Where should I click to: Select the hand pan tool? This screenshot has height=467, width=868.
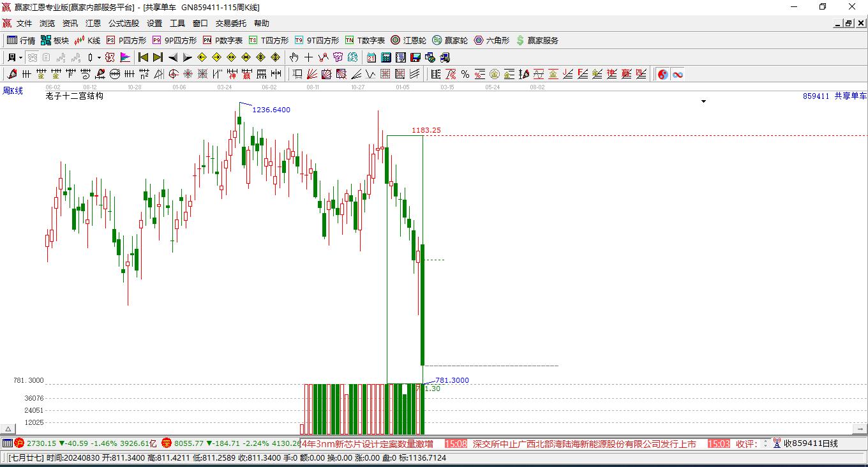coord(294,57)
